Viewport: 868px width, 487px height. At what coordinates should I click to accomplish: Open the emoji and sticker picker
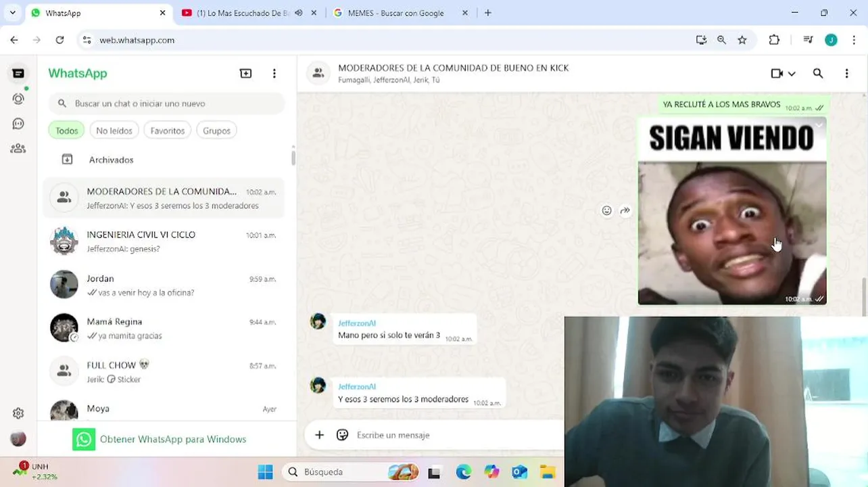(342, 435)
